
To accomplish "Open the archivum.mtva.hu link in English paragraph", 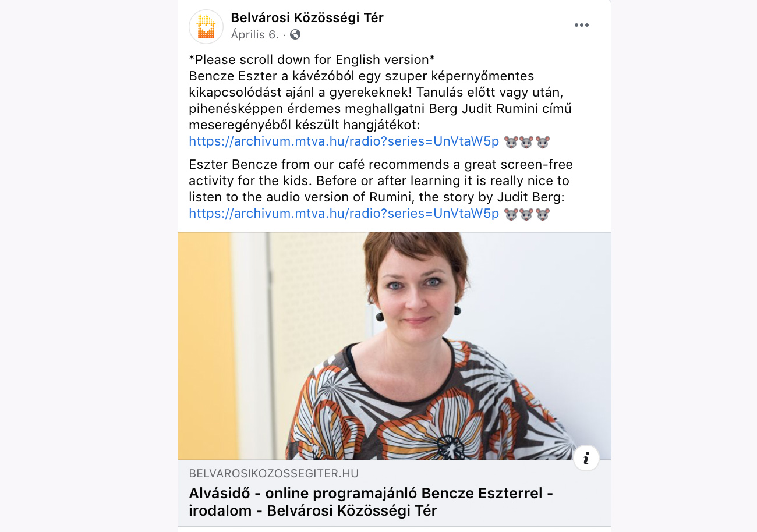I will tap(344, 213).
